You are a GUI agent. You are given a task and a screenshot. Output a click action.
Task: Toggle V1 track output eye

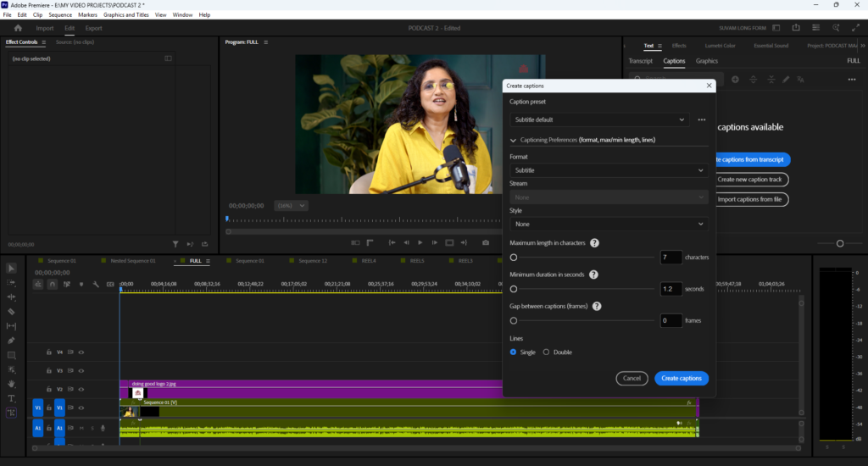[x=81, y=408]
